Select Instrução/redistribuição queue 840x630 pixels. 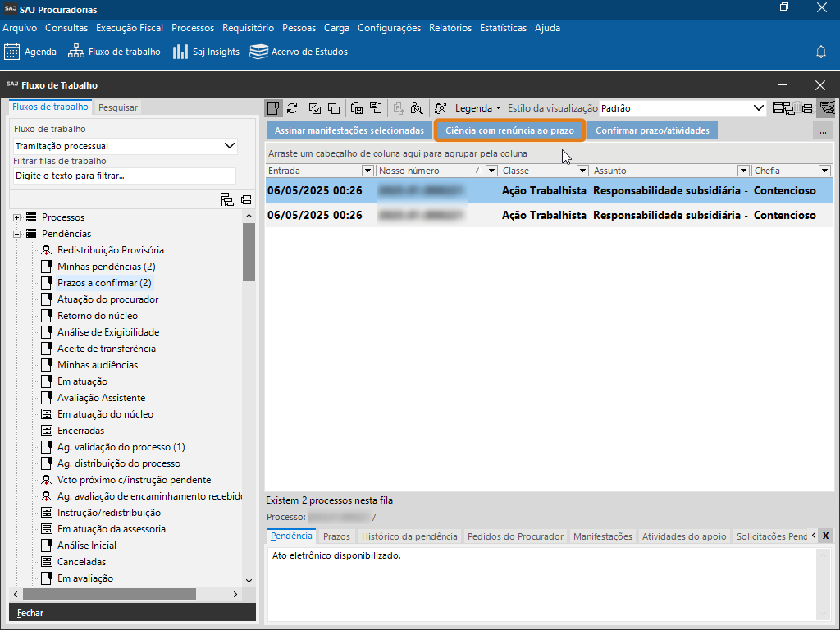(x=109, y=513)
